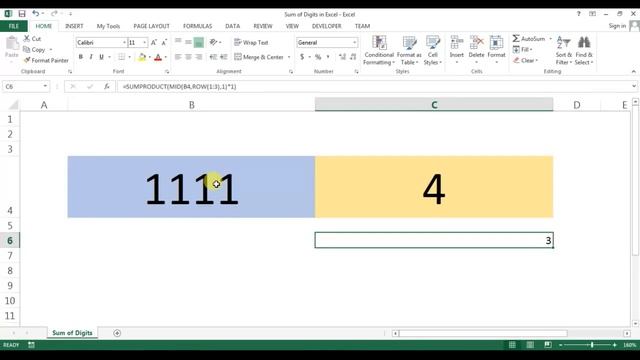
Task: Click the accounting dollar format icon
Action: (302, 57)
